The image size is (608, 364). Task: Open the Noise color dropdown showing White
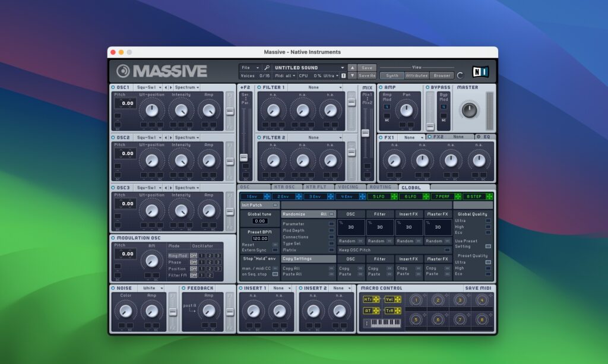pos(150,288)
